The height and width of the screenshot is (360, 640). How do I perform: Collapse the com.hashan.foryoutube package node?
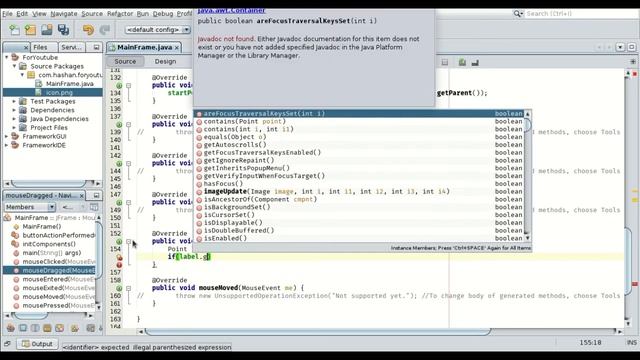[22, 75]
